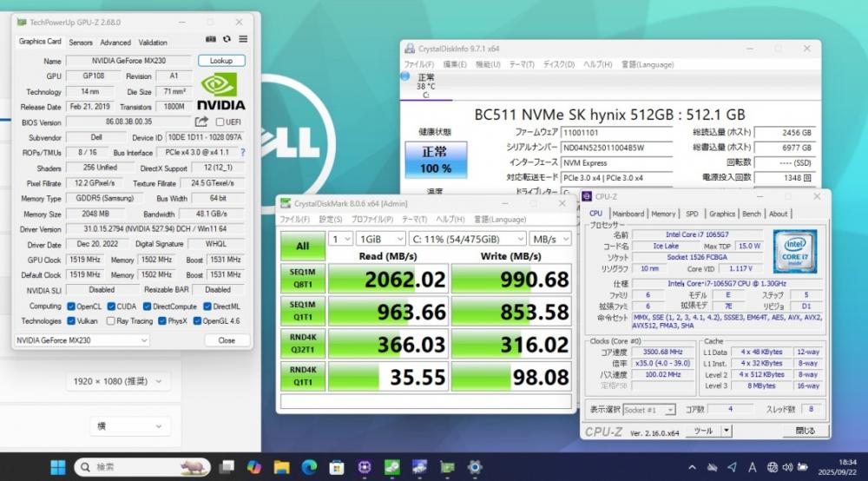868x481 pixels.
Task: Open Settings gear on the taskbar
Action: pos(475,467)
